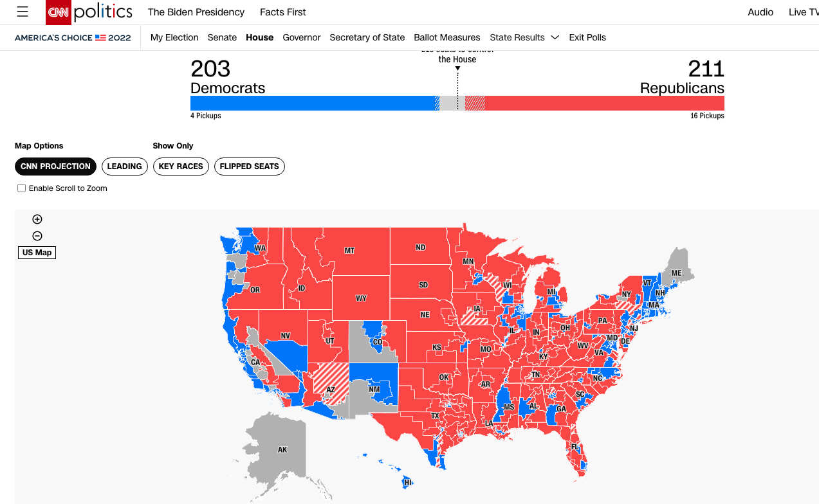Expand the State Results dropdown
Image resolution: width=819 pixels, height=504 pixels.
coord(524,37)
